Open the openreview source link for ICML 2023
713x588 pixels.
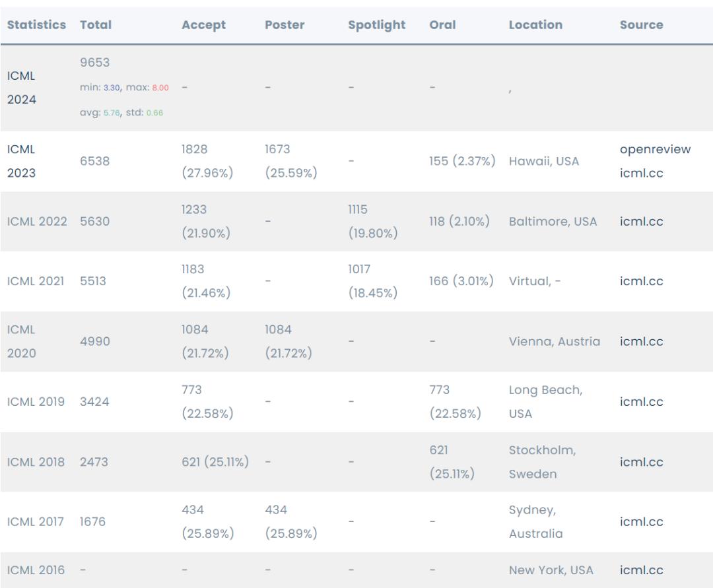pos(655,149)
